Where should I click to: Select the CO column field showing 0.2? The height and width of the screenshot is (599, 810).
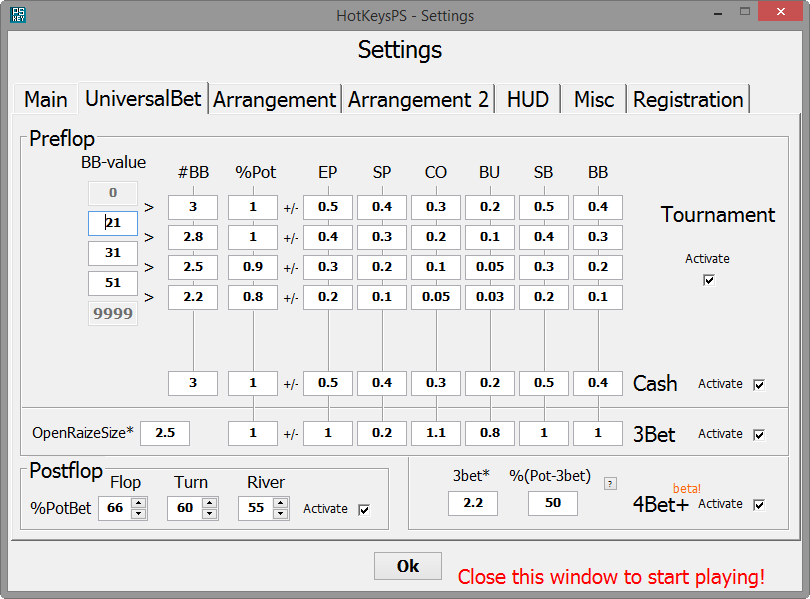tap(436, 237)
